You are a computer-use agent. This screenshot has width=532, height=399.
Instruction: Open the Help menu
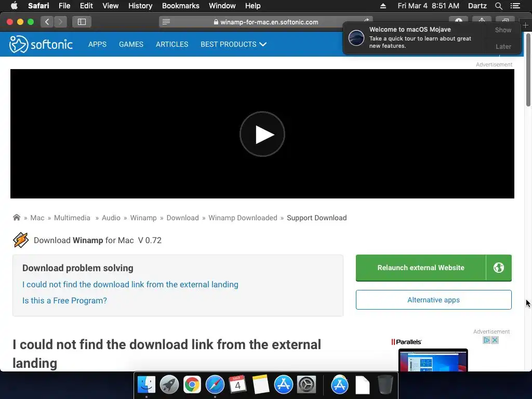[253, 6]
